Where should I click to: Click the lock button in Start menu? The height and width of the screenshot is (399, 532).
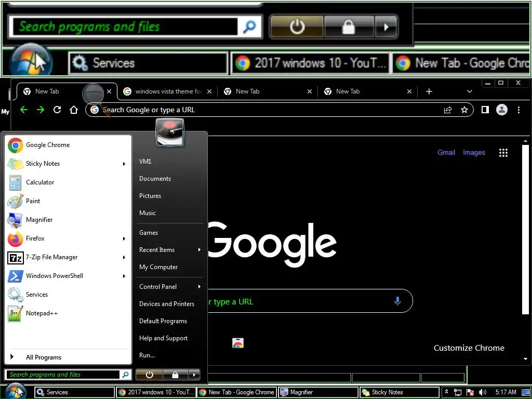point(176,375)
